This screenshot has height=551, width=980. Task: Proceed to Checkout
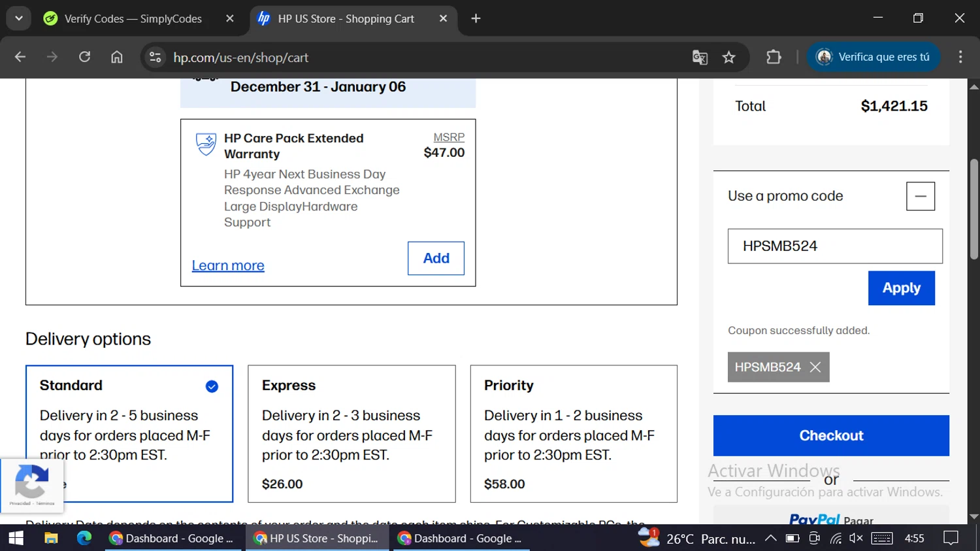click(x=831, y=435)
